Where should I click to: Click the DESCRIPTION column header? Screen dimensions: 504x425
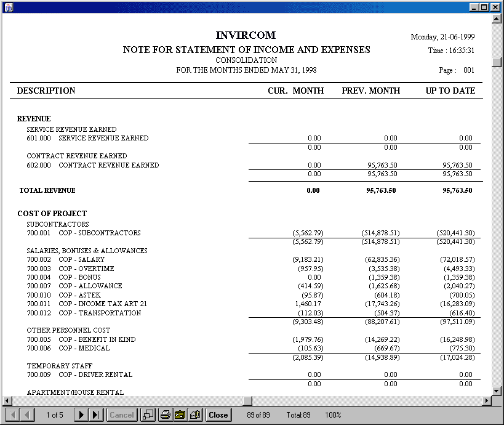coord(46,91)
